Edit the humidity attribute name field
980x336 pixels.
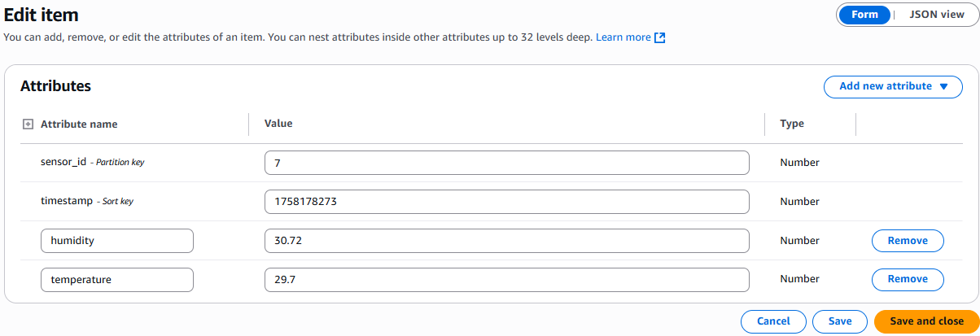pyautogui.click(x=117, y=241)
